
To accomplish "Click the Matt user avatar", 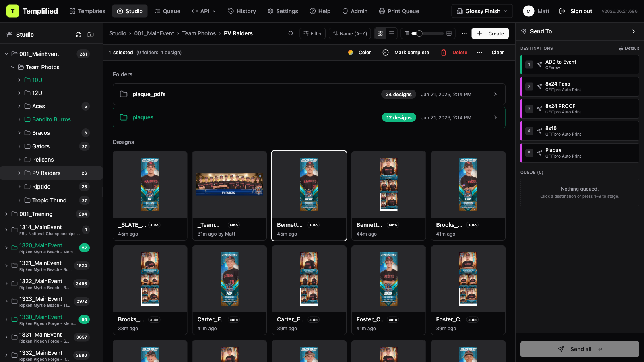I will click(528, 11).
